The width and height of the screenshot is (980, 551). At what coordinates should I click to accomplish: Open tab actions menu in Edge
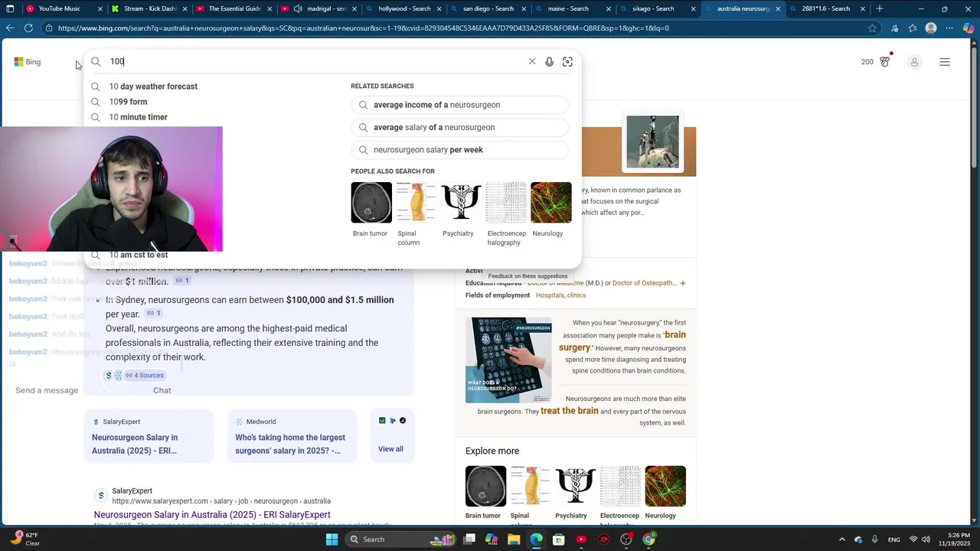point(10,8)
